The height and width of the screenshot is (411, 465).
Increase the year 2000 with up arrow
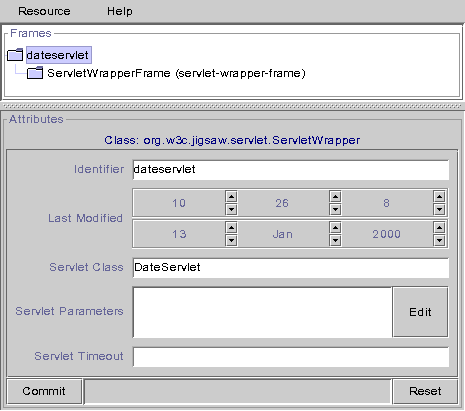[439, 227]
